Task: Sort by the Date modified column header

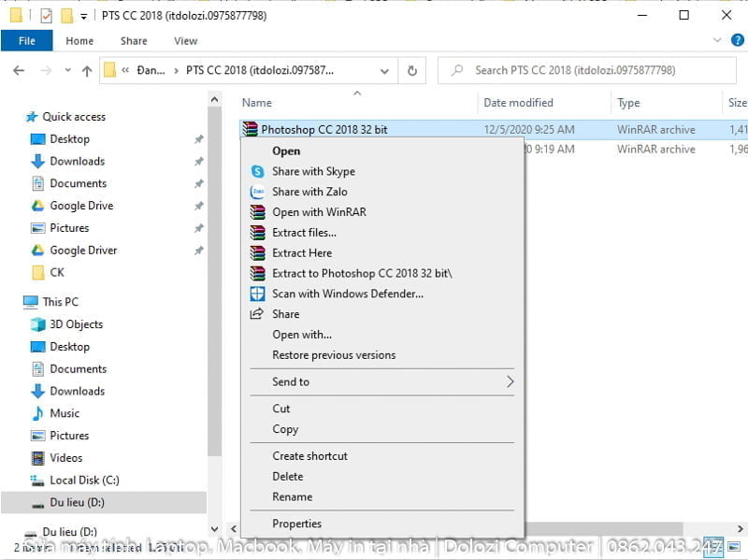Action: coord(518,103)
